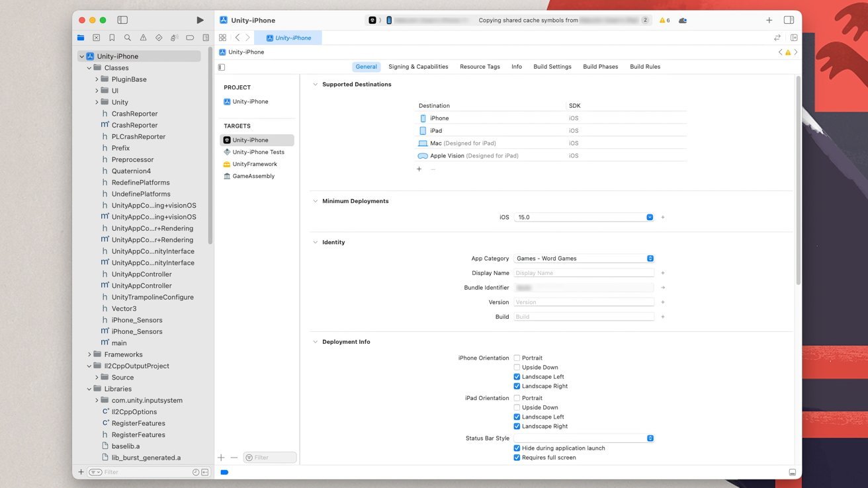Open the Build Settings tab
The width and height of the screenshot is (868, 488).
(x=552, y=67)
